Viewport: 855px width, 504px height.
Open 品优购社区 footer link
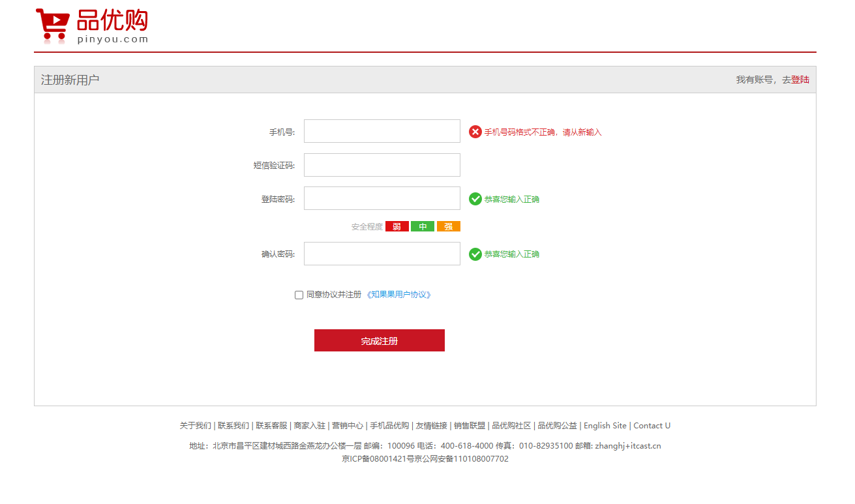click(511, 426)
